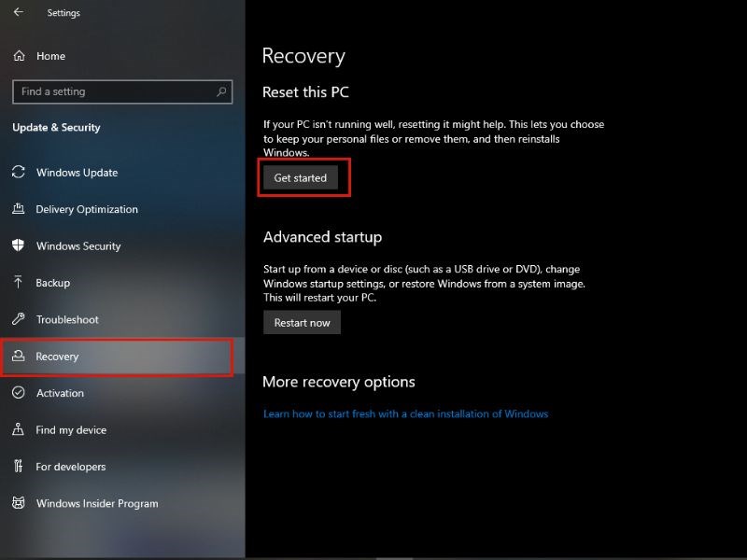Screen dimensions: 747x560
Task: Click the search magnifier icon
Action: 221,91
